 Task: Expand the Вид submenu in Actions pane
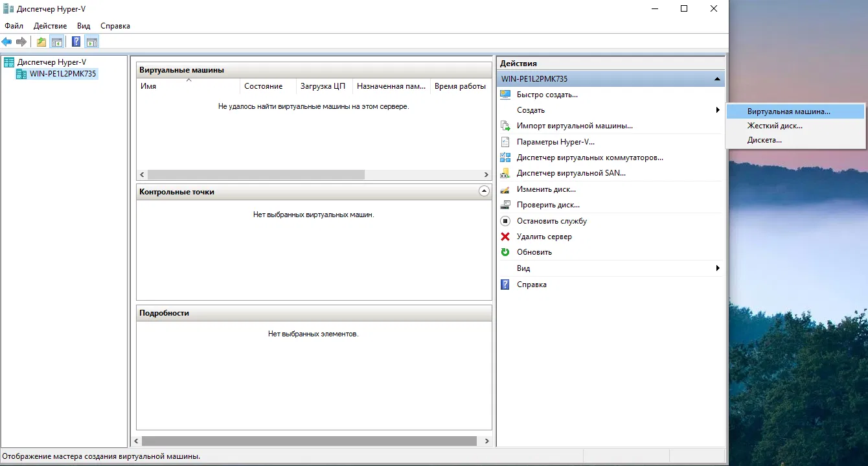[611, 268]
